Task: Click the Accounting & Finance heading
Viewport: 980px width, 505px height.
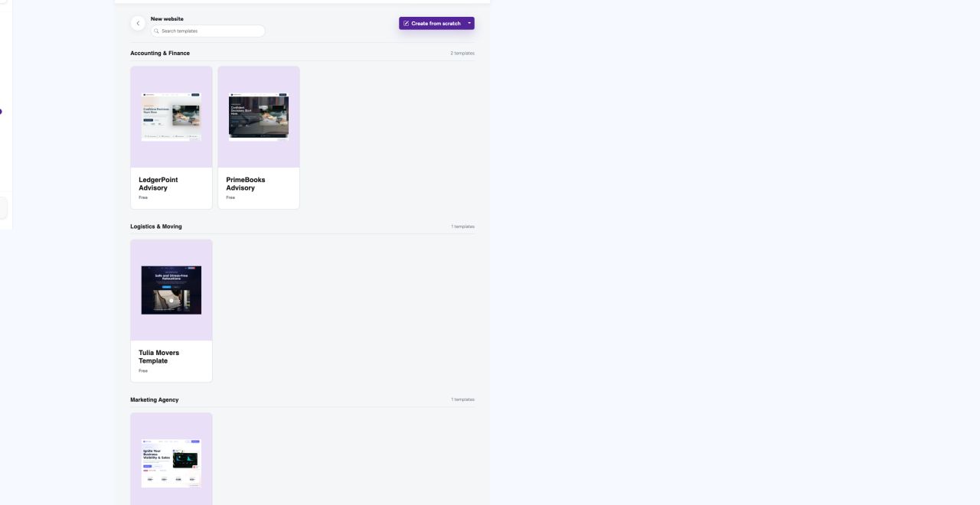Action: pos(160,54)
